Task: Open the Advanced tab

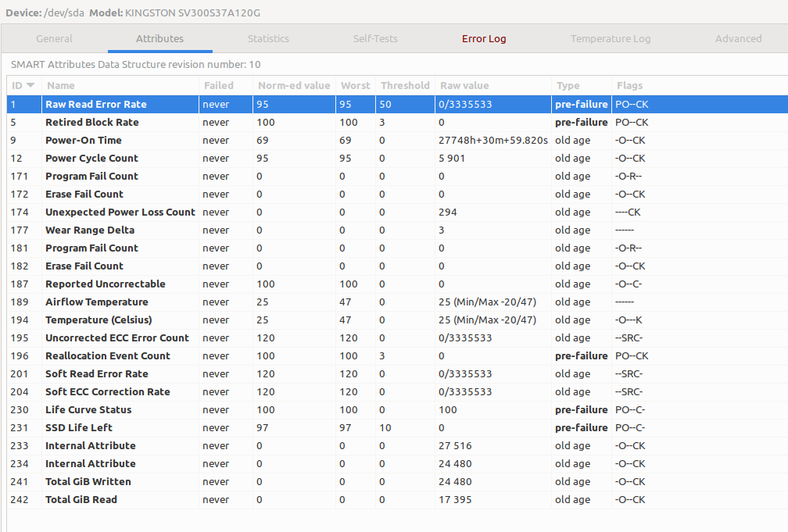Action: point(738,39)
